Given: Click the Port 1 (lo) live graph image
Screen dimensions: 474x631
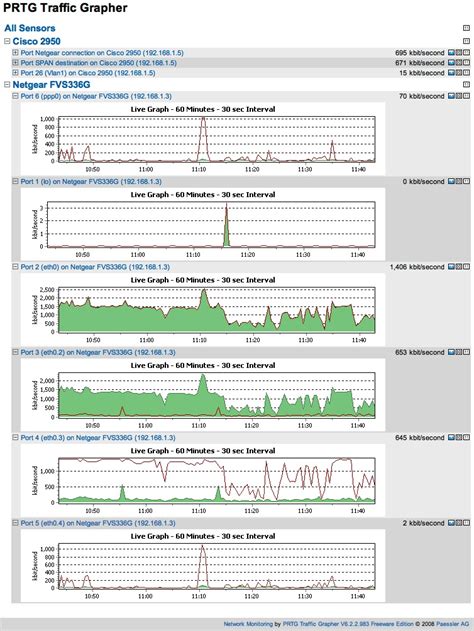Looking at the screenshot, I should [x=203, y=224].
